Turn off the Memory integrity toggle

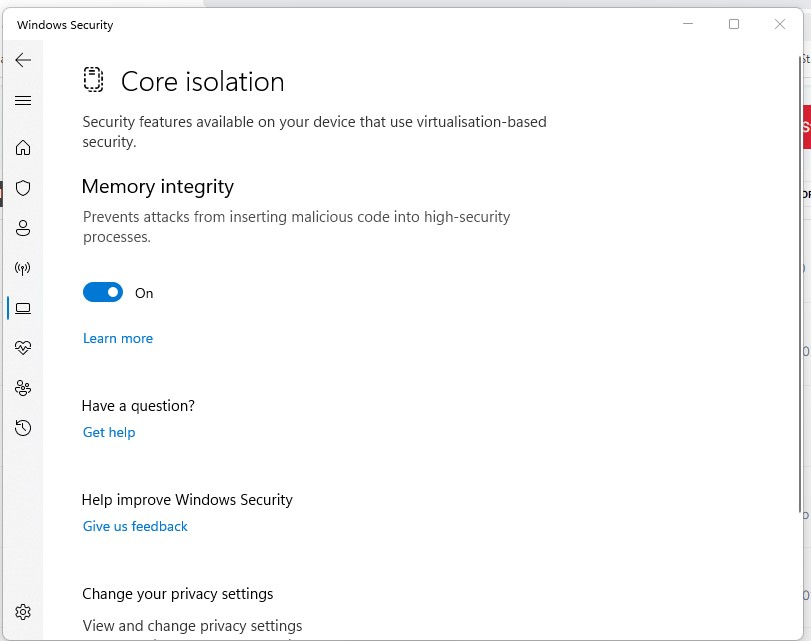click(102, 293)
